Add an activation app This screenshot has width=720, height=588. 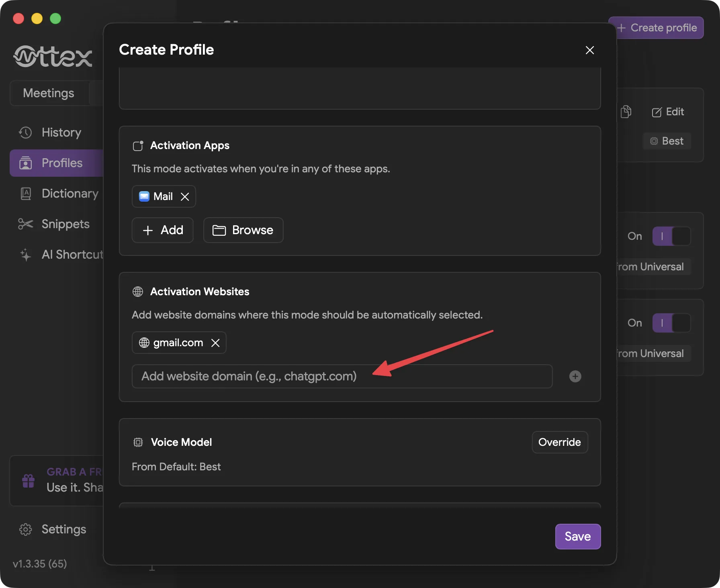tap(163, 230)
